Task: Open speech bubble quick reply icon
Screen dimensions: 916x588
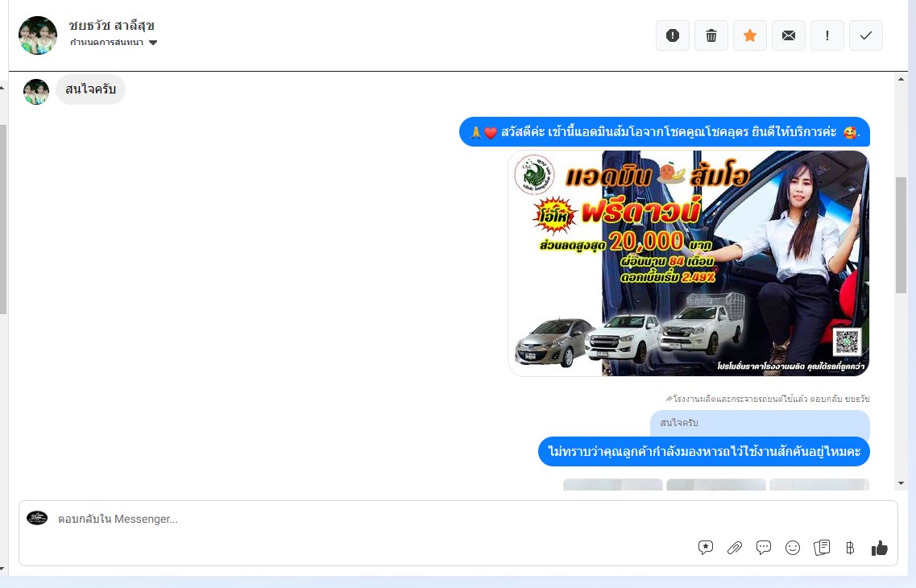Action: point(764,548)
